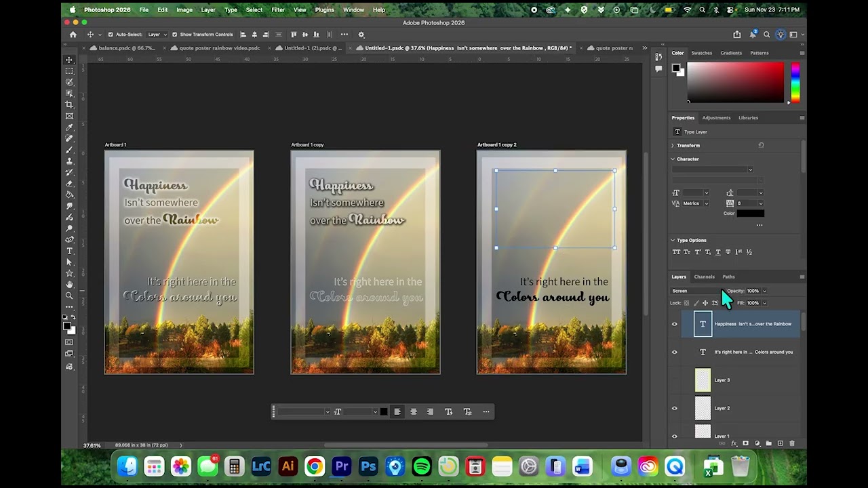Switch to the Adjustments tab
Viewport: 868px width, 488px height.
click(x=716, y=117)
